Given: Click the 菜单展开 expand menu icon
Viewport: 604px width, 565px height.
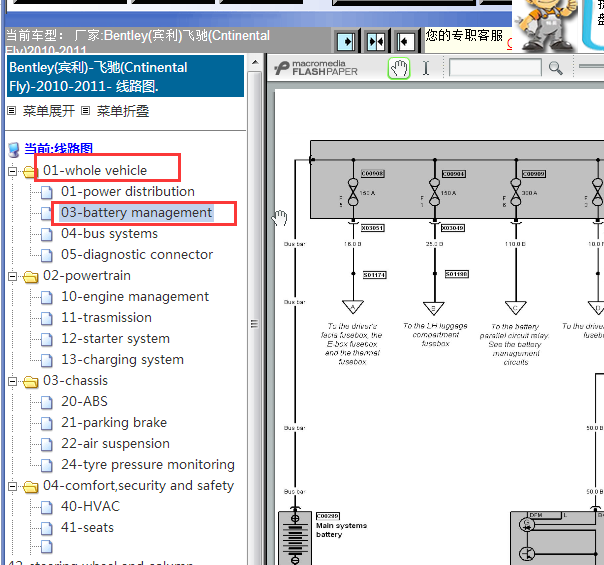Looking at the screenshot, I should pyautogui.click(x=12, y=111).
